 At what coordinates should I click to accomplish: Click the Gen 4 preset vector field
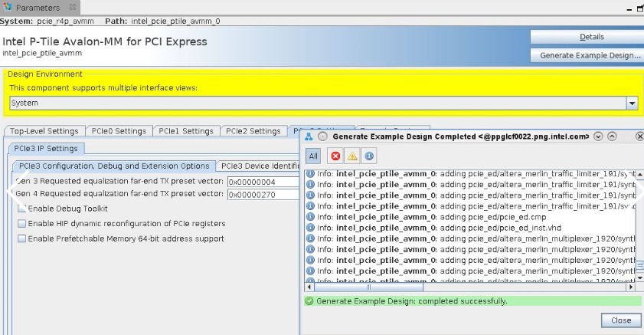coord(263,195)
